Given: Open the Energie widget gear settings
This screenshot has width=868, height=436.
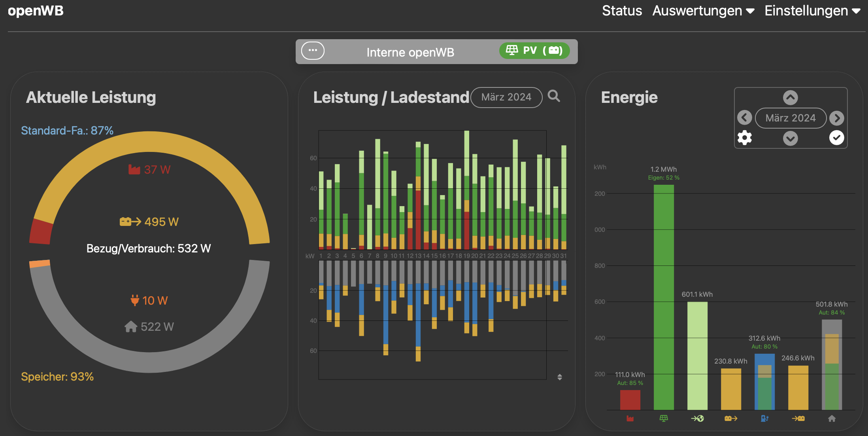Looking at the screenshot, I should pyautogui.click(x=744, y=138).
